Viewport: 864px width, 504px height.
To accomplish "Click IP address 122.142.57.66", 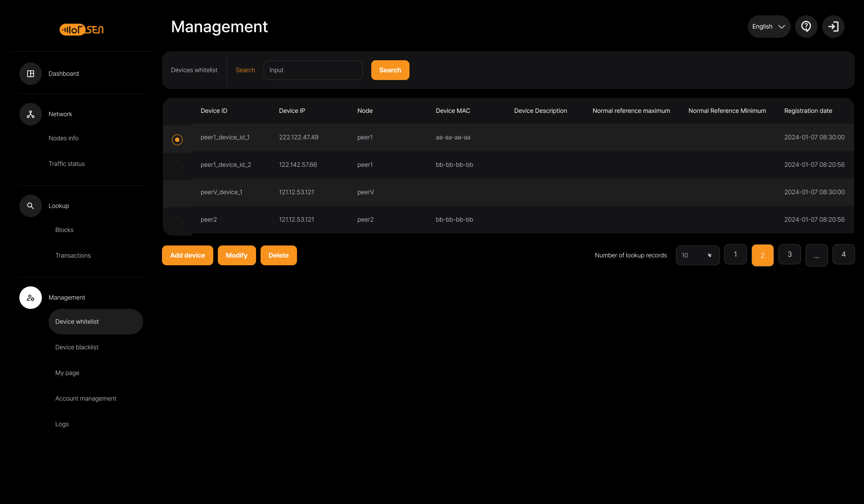I will [298, 165].
